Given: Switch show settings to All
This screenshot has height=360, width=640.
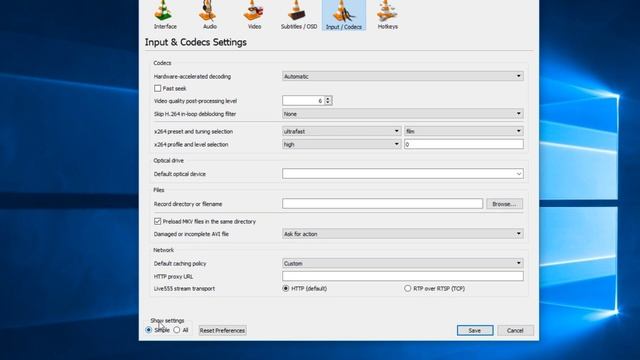Looking at the screenshot, I should pyautogui.click(x=177, y=330).
